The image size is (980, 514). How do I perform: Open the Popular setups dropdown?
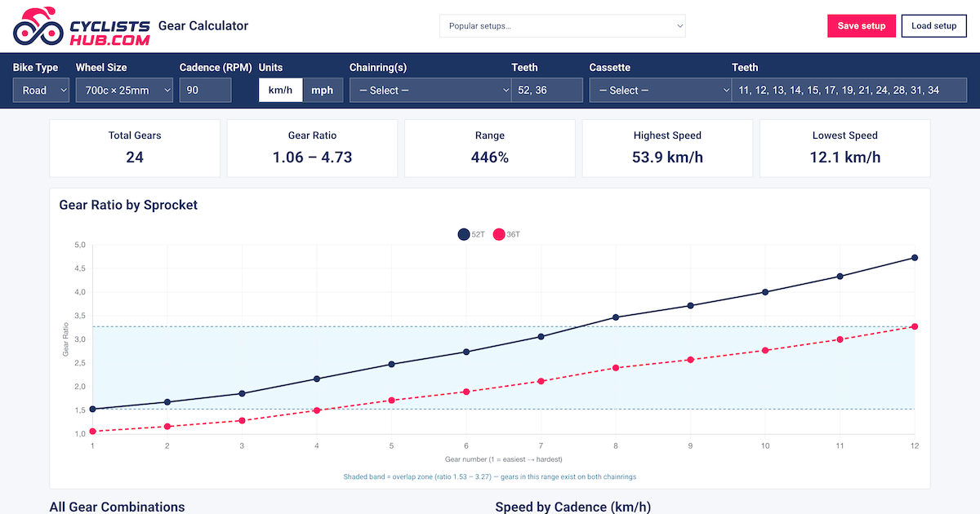[563, 26]
